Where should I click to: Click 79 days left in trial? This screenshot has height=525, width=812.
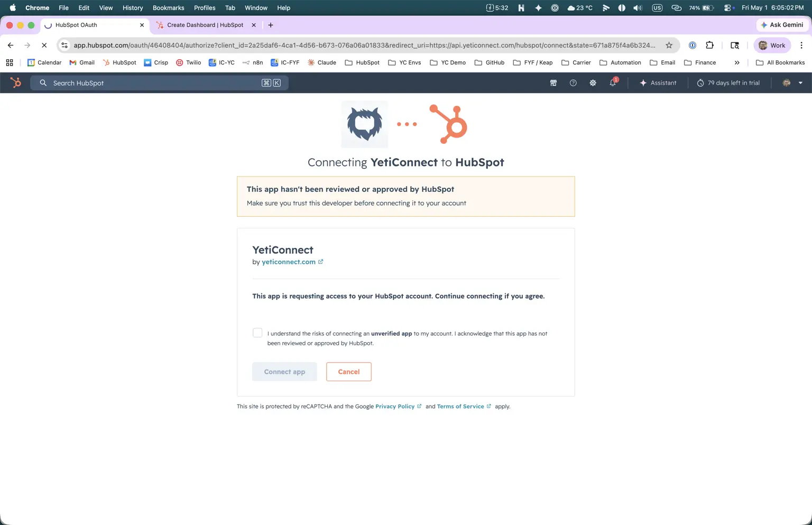[x=728, y=83]
